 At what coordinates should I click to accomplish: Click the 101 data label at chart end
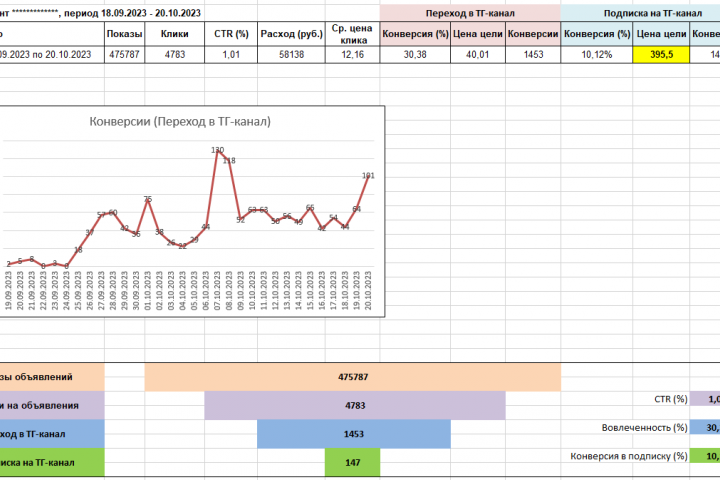[x=368, y=175]
